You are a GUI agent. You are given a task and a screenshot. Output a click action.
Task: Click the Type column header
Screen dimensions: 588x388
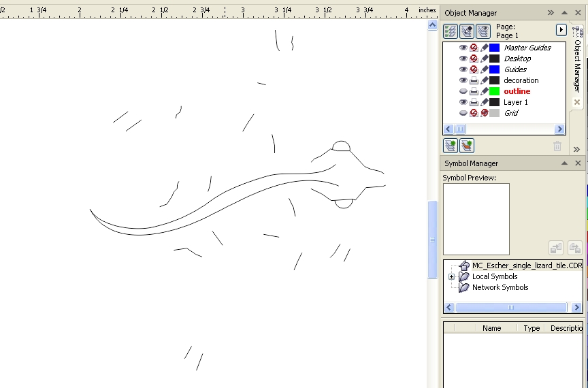[x=532, y=328]
